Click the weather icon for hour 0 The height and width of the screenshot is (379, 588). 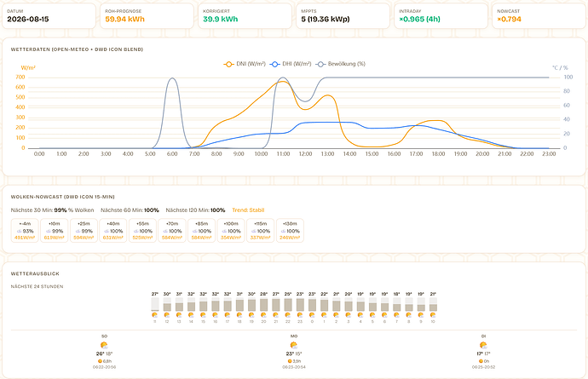(312, 315)
